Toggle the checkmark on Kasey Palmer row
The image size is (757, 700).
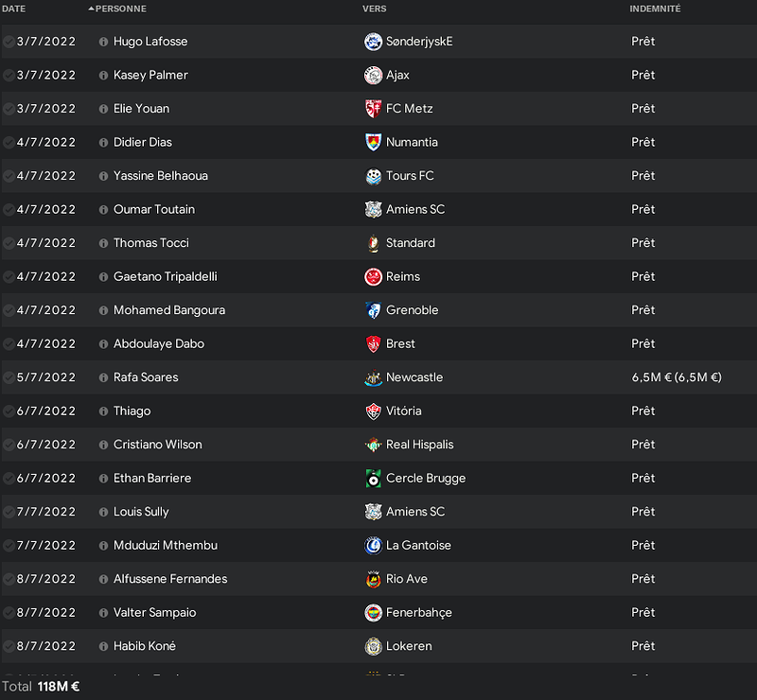(x=9, y=76)
